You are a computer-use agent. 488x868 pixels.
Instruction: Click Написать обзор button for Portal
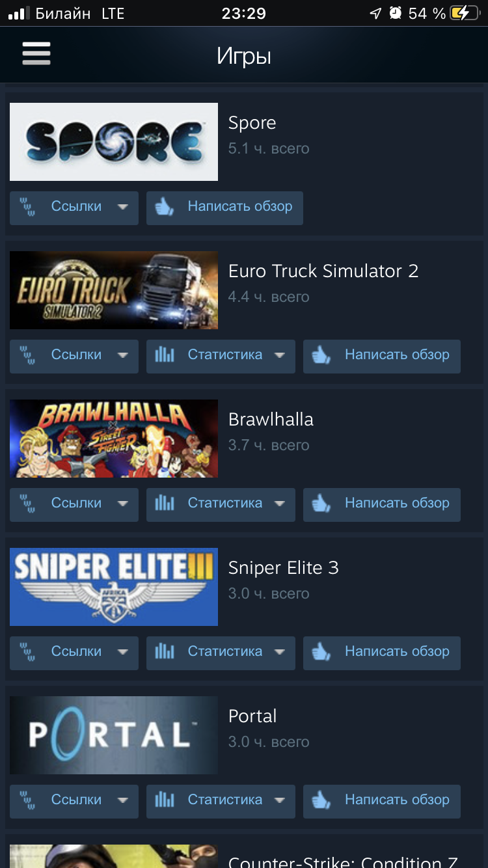[382, 800]
